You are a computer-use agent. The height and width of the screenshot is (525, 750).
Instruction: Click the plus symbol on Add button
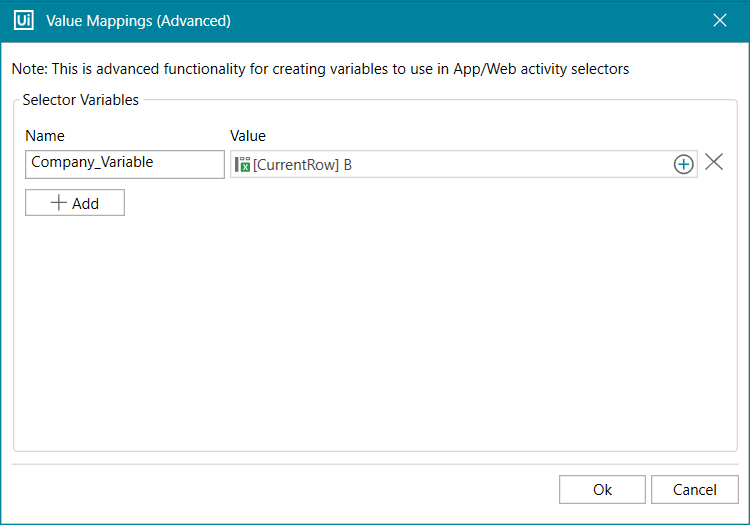click(59, 203)
